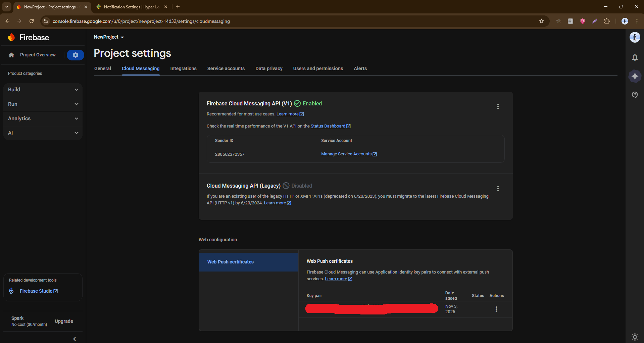Select Web Push certificates in side list
The image size is (644, 343).
click(x=249, y=262)
